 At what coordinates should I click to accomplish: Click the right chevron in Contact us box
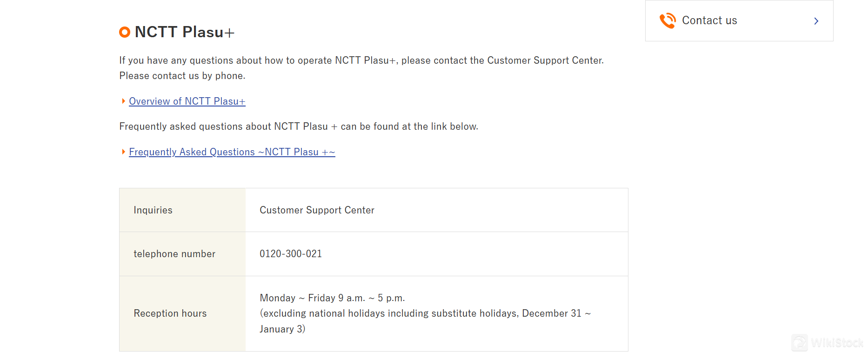(x=816, y=21)
